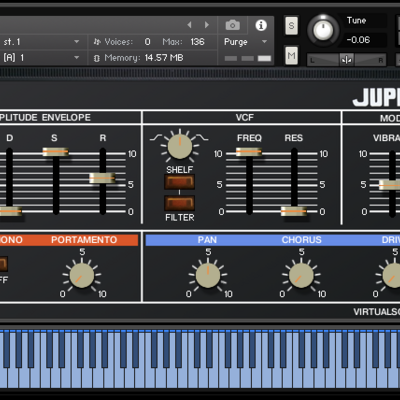Toggle the Mono on/off button
The width and height of the screenshot is (400, 400).
[3, 264]
